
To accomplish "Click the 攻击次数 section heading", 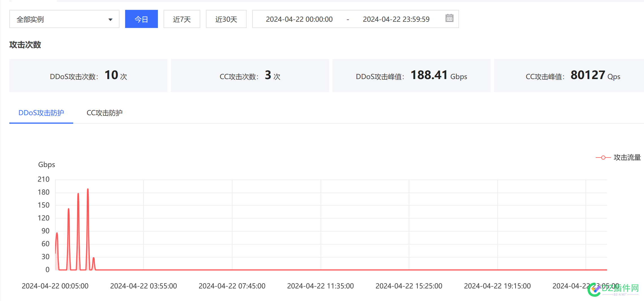I will [25, 45].
